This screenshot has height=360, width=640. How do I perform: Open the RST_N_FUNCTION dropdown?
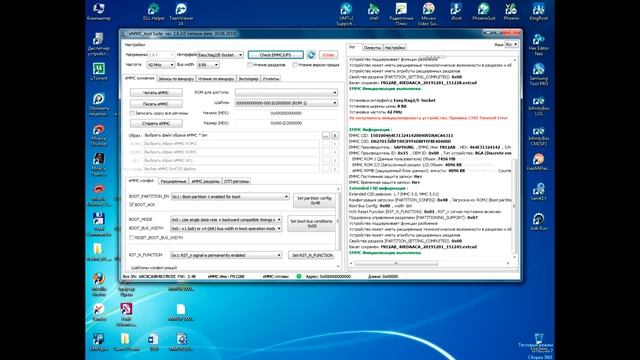tap(226, 255)
